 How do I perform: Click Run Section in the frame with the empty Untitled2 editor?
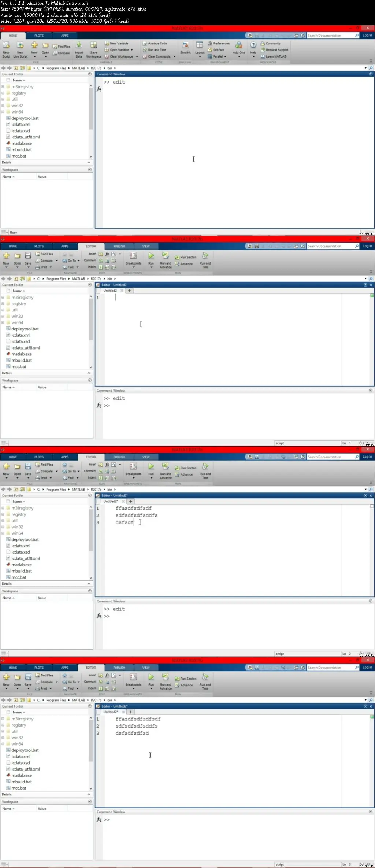(x=186, y=257)
